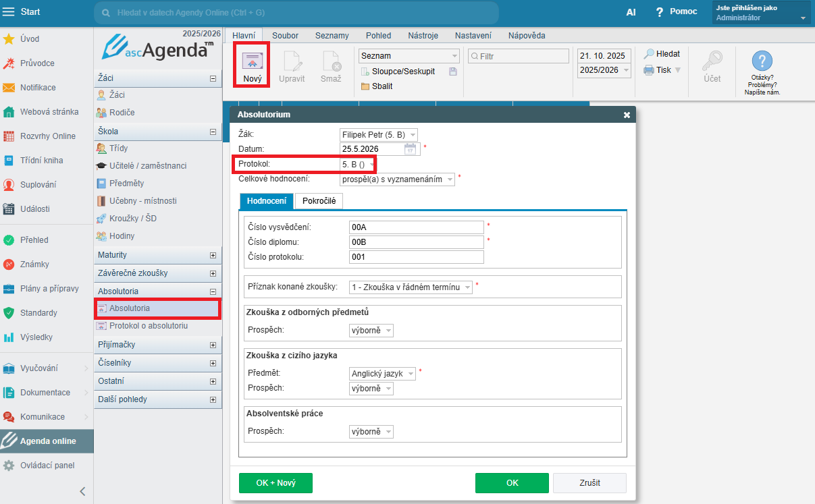Click the Sbalit folder icon

[x=365, y=86]
